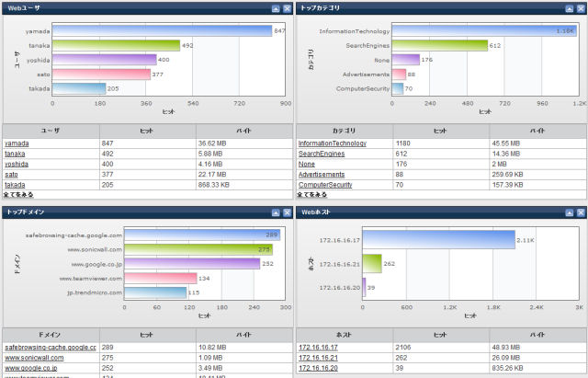Select the 45.55 MB cell for InformationTechnology
Image resolution: width=588 pixels, height=378 pixels.
537,143
